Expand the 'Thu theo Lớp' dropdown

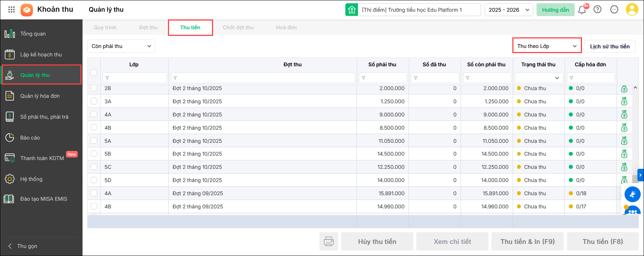tap(547, 46)
